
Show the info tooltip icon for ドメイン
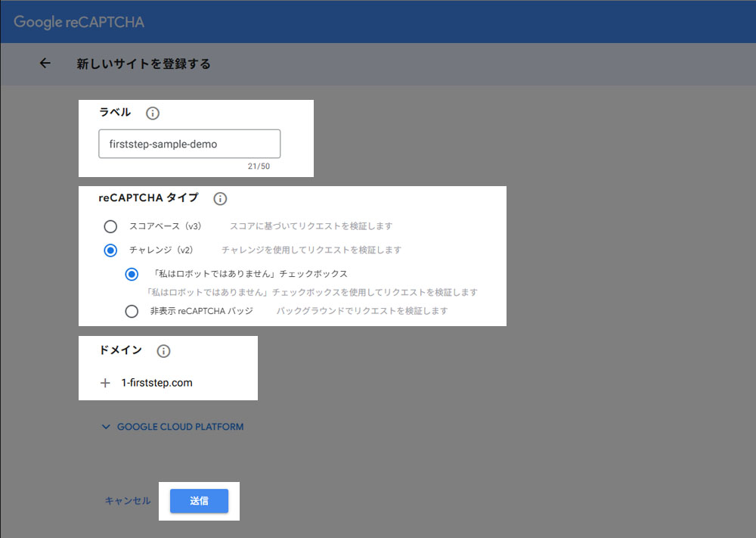pyautogui.click(x=163, y=351)
